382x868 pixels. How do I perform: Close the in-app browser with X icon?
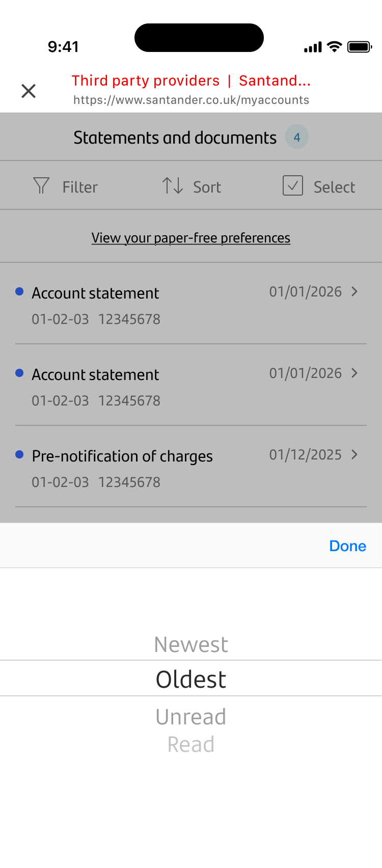(29, 91)
